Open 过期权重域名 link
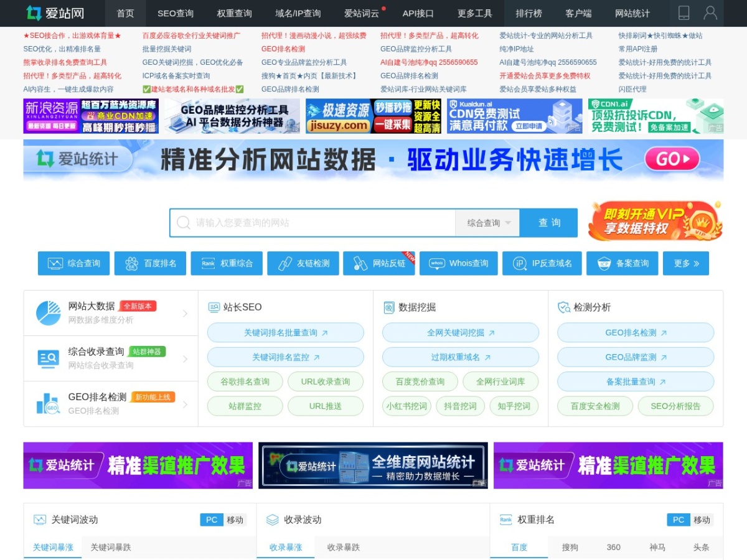The image size is (747, 560). [461, 357]
